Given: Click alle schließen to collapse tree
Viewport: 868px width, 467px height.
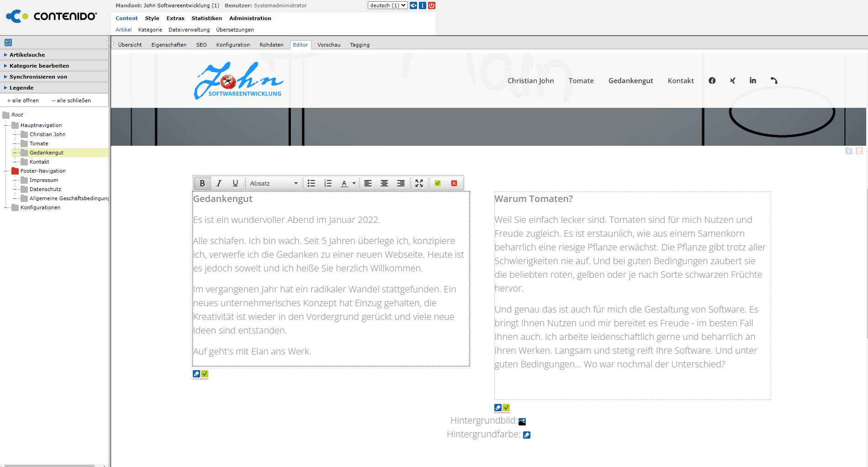Looking at the screenshot, I should (x=71, y=101).
